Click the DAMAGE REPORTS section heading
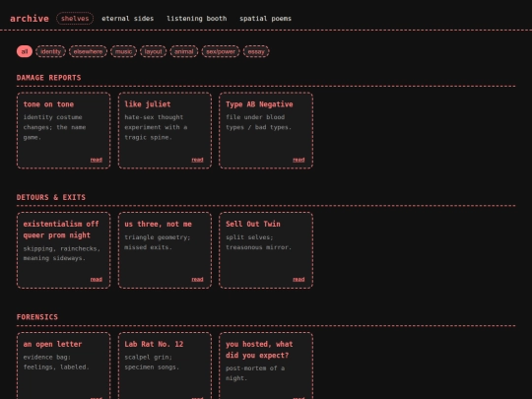The image size is (532, 399). (x=49, y=78)
